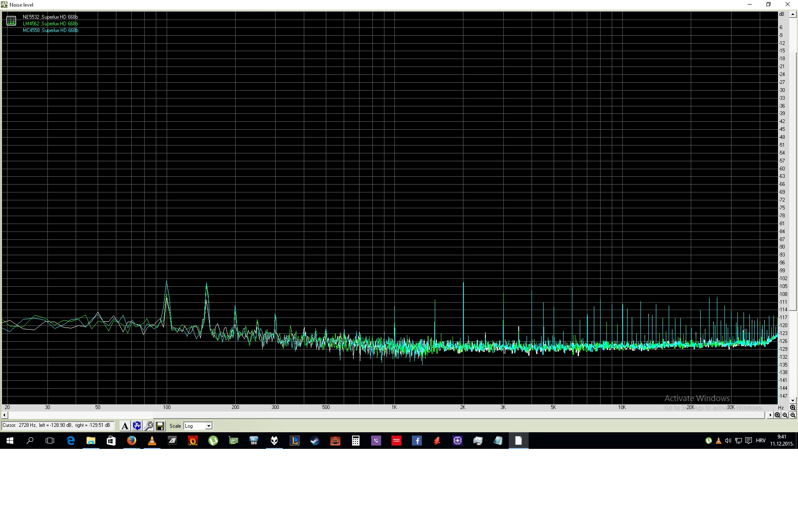This screenshot has width=798, height=532.
Task: Click the horizontal zoom-in magnifier with plus
Action: pos(777,415)
